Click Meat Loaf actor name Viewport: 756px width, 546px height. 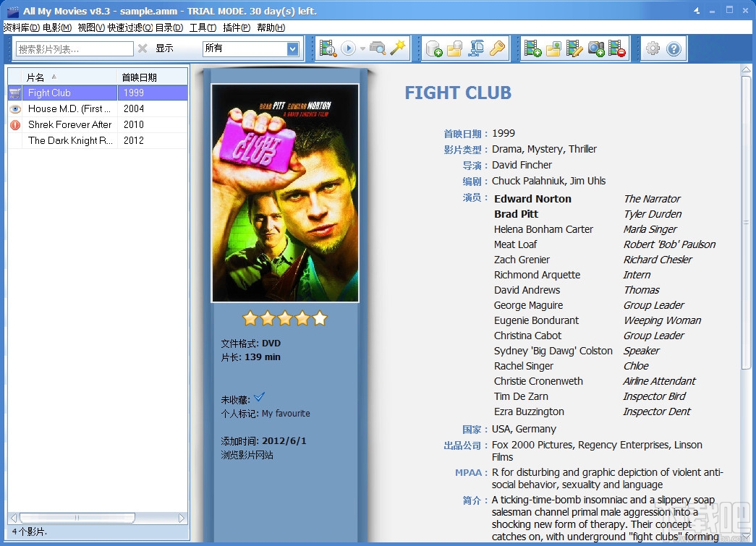coord(515,244)
